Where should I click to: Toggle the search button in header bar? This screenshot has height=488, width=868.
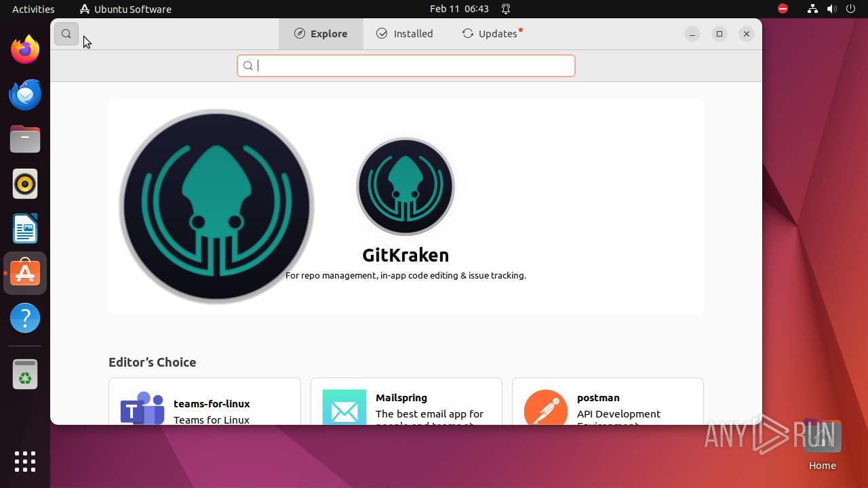pyautogui.click(x=66, y=34)
